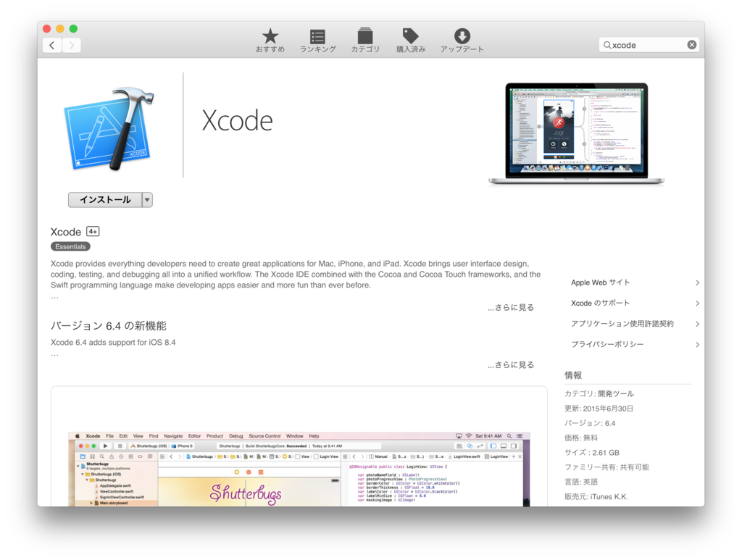Viewport: 742px width, 560px height.
Task: Clear the xcode search text
Action: 691,45
